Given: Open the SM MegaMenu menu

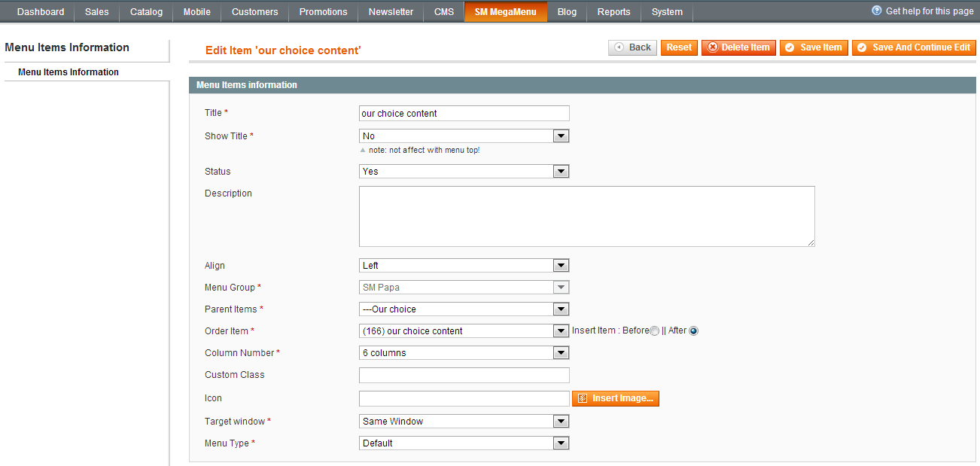Looking at the screenshot, I should [x=505, y=12].
